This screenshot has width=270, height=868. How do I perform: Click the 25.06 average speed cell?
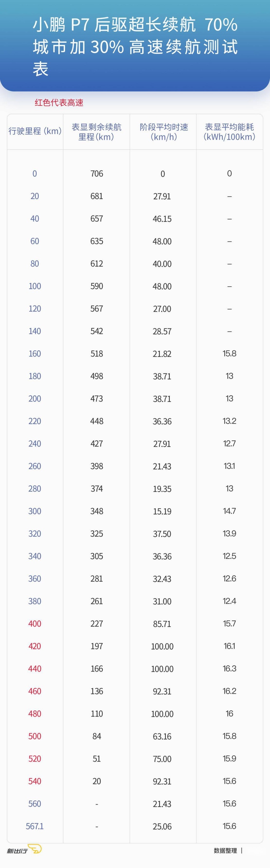(162, 826)
